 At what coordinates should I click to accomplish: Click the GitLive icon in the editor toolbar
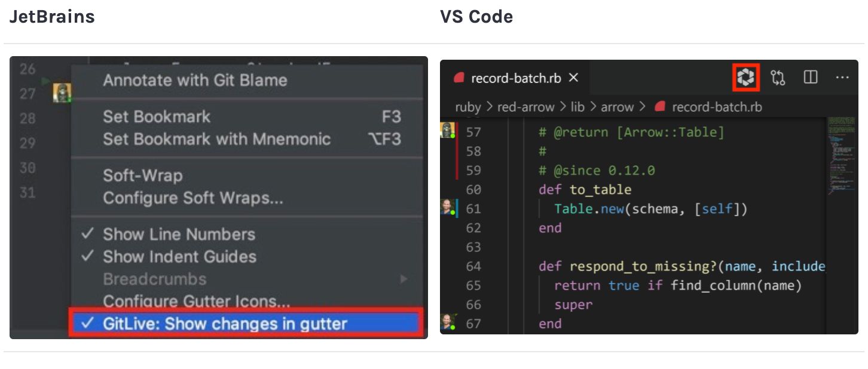click(745, 77)
